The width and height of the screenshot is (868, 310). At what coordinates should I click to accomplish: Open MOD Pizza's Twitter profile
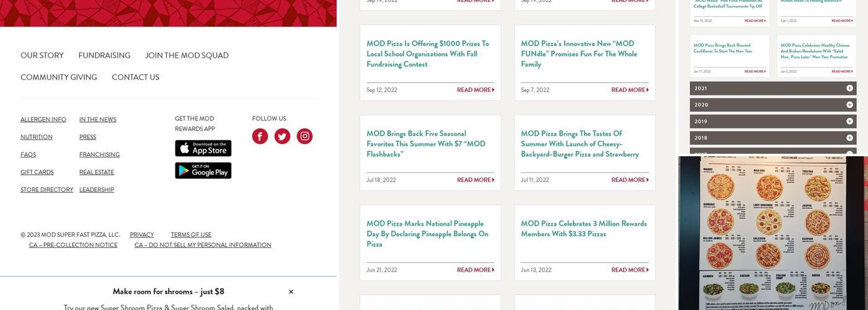[282, 136]
